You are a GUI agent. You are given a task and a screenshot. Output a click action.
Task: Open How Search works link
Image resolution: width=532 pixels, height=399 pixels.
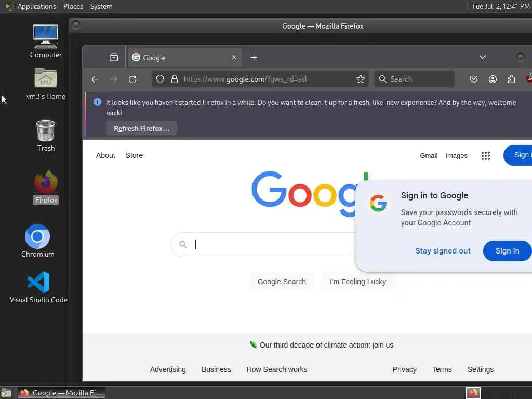pyautogui.click(x=276, y=369)
